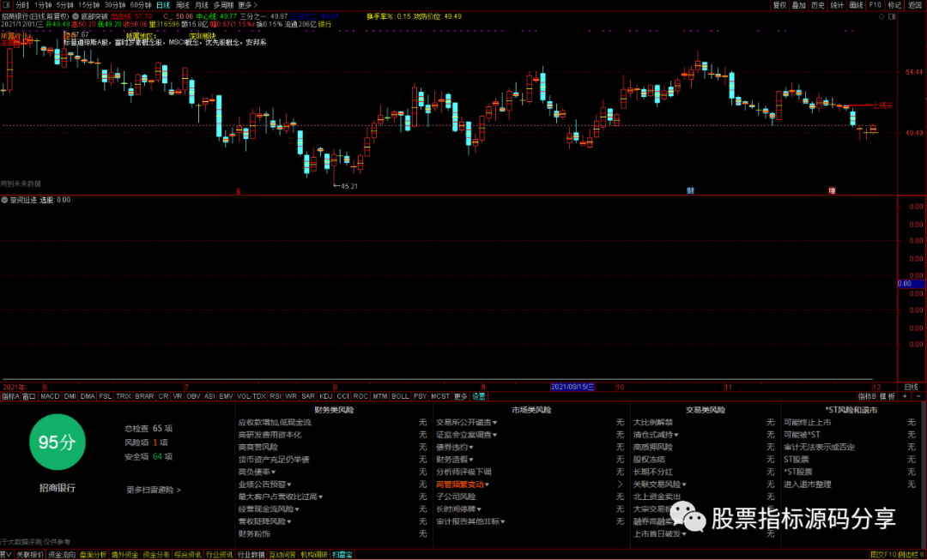The width and height of the screenshot is (927, 560).
Task: Open the 资金流向 bottom tab
Action: pyautogui.click(x=62, y=555)
